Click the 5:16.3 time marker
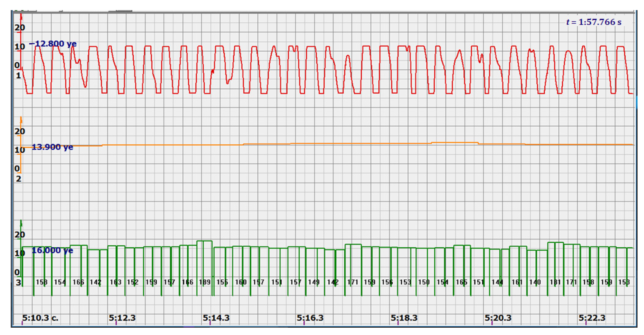Screen dimensions: 644x335 pyautogui.click(x=310, y=318)
